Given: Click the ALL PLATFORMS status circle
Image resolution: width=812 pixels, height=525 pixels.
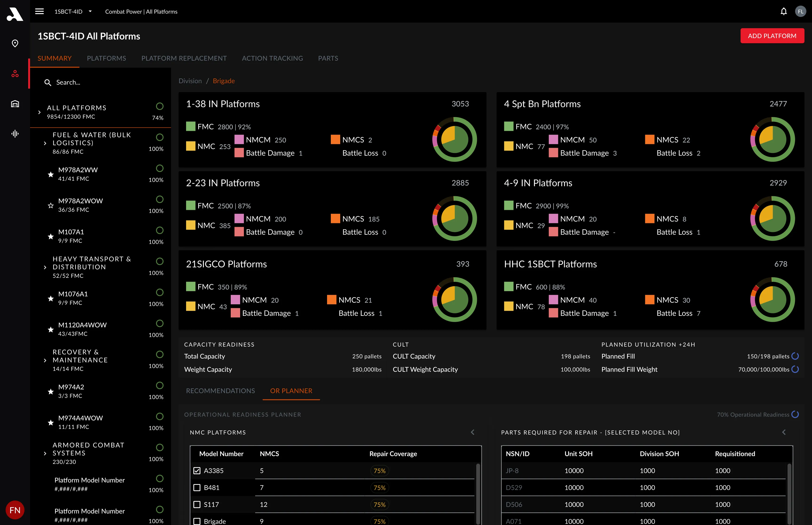Looking at the screenshot, I should click(x=160, y=106).
